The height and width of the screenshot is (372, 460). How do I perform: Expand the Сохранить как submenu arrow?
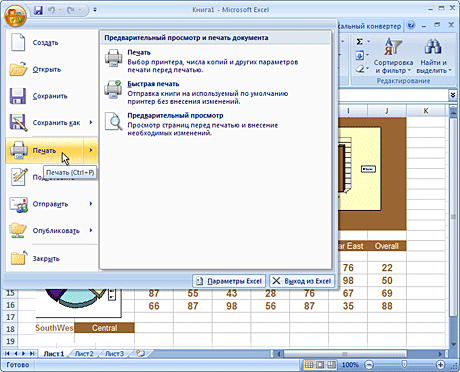[x=91, y=123]
